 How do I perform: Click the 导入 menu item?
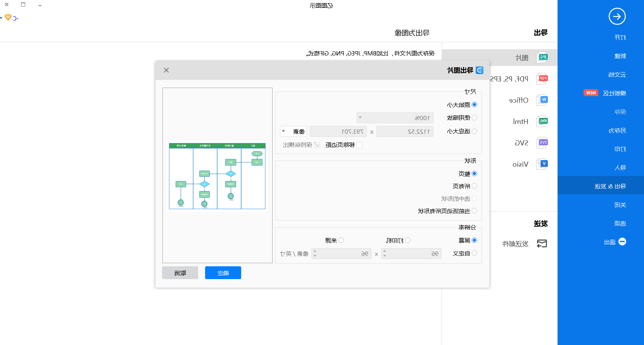pyautogui.click(x=620, y=168)
